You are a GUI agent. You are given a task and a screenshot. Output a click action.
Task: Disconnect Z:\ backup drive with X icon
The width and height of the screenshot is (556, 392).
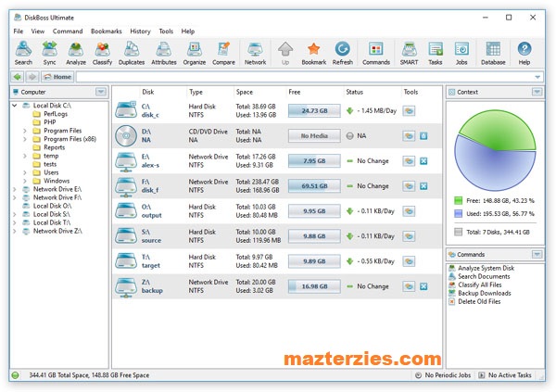(423, 286)
